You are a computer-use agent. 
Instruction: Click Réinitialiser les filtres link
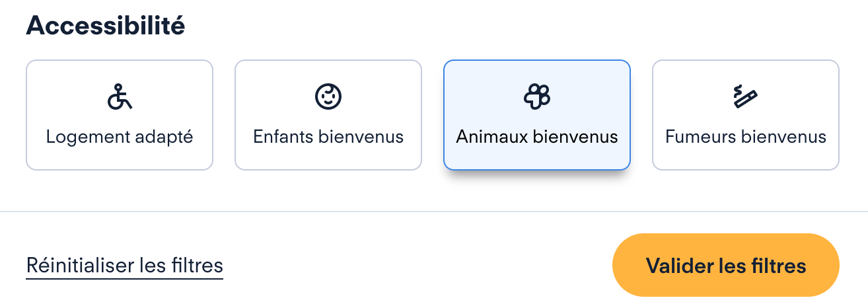125,266
